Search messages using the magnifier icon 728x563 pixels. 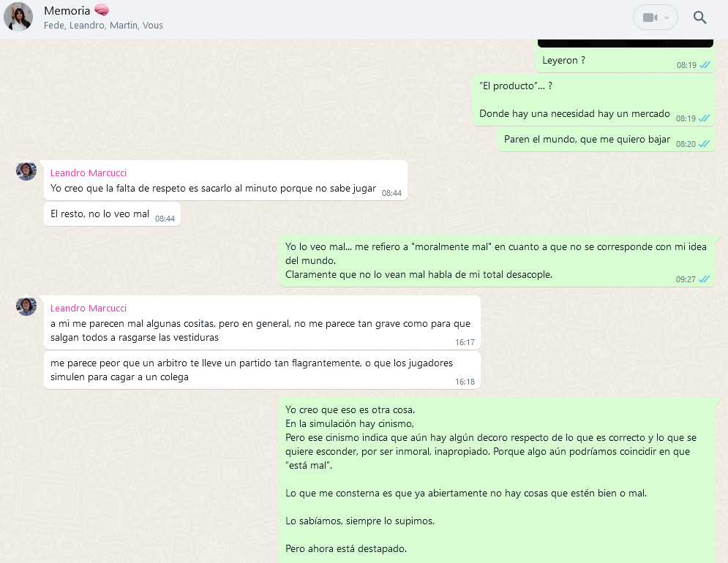(x=699, y=18)
